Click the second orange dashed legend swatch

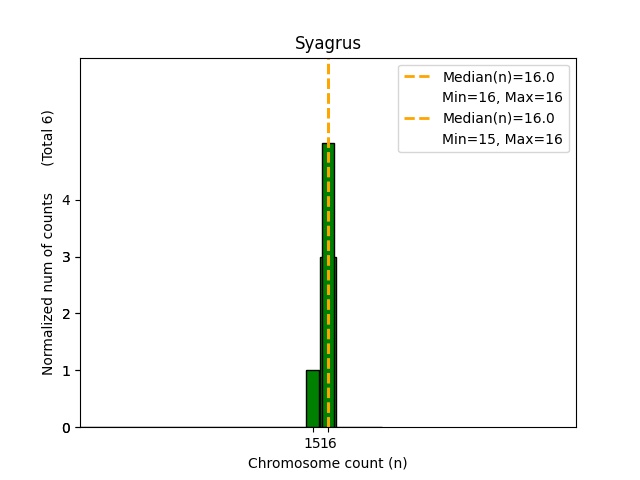point(418,118)
